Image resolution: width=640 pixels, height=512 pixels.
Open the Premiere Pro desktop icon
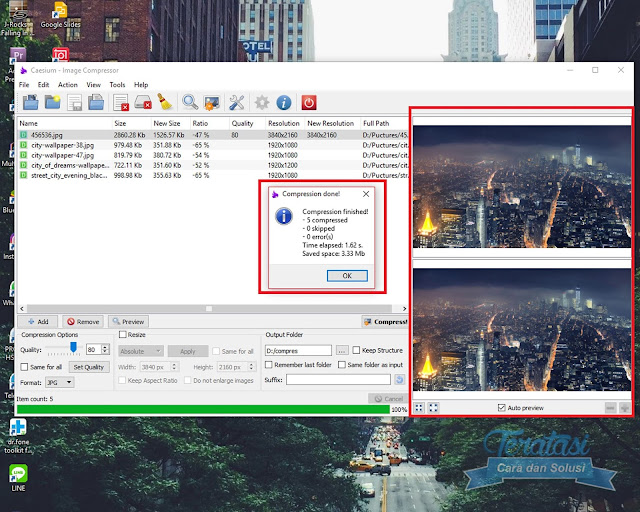pyautogui.click(x=18, y=56)
